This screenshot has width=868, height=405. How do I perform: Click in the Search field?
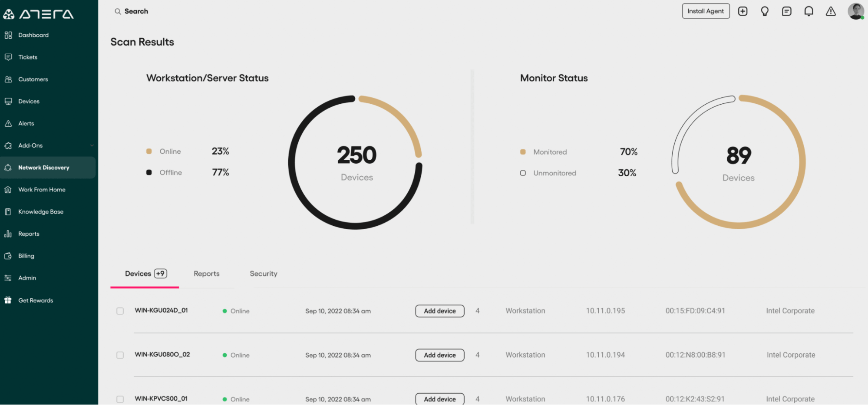tap(136, 11)
